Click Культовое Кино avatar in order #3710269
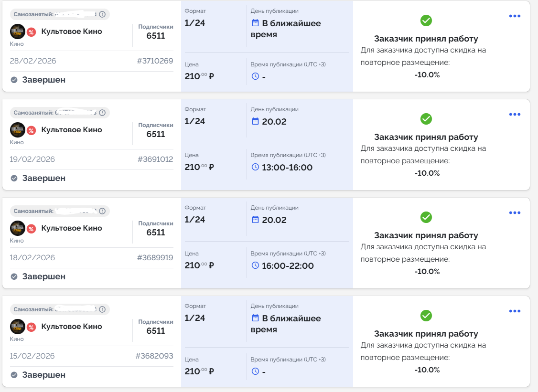Image resolution: width=538 pixels, height=392 pixels. [x=18, y=32]
